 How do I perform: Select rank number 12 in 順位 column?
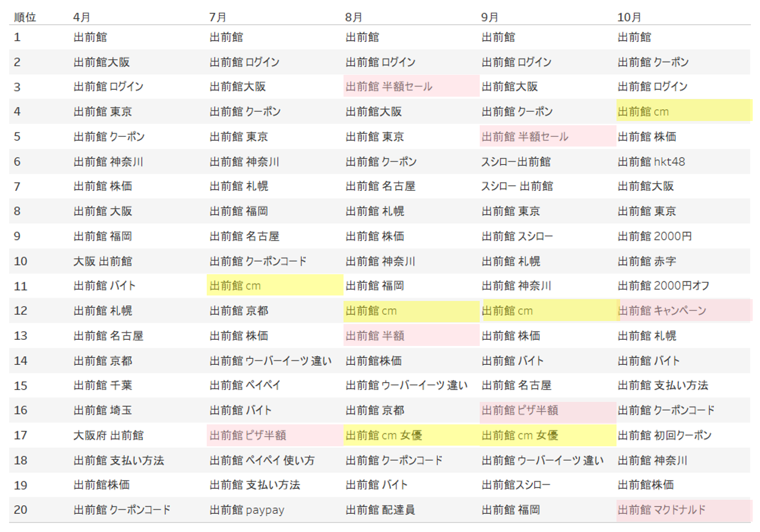(21, 311)
